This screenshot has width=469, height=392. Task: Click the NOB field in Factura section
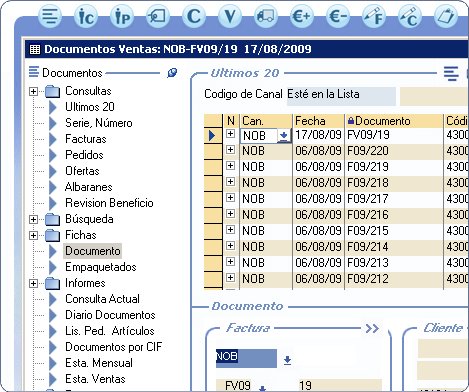[246, 358]
